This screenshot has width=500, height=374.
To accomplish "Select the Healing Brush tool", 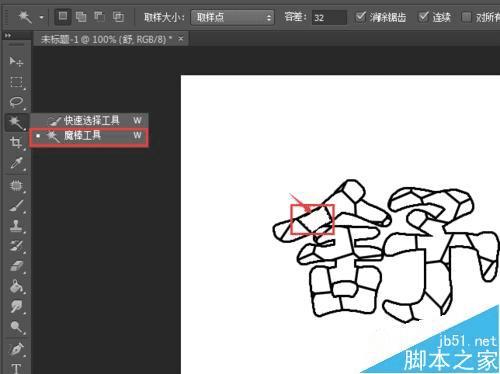I will click(16, 186).
